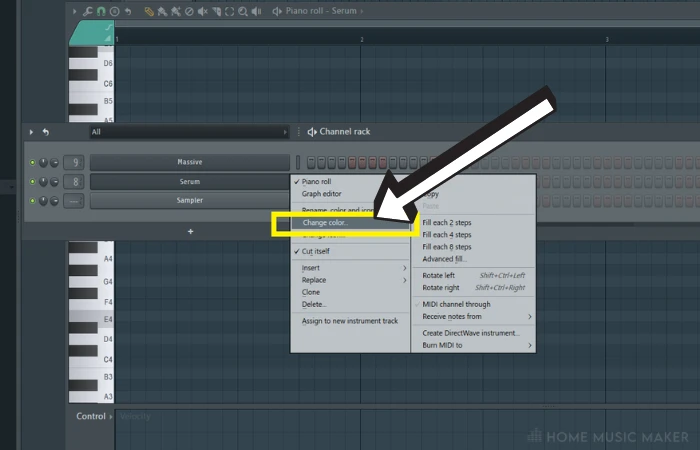Screen dimensions: 700x450
Task: Toggle first step button in Massive row
Action: [311, 162]
